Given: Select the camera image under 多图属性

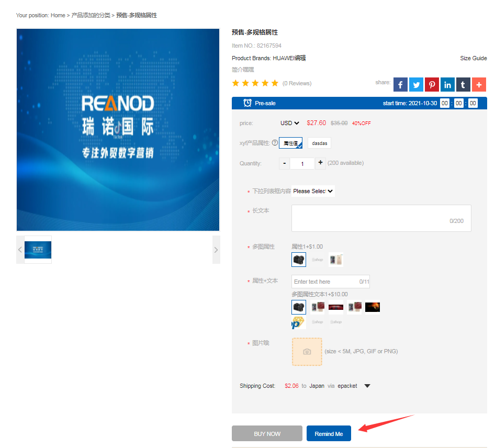Looking at the screenshot, I should pyautogui.click(x=299, y=260).
